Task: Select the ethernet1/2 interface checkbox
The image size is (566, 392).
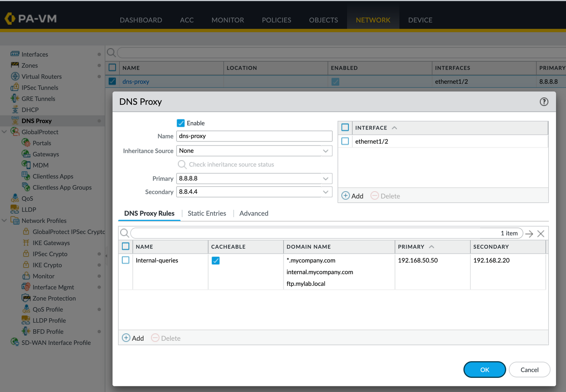Action: 345,141
